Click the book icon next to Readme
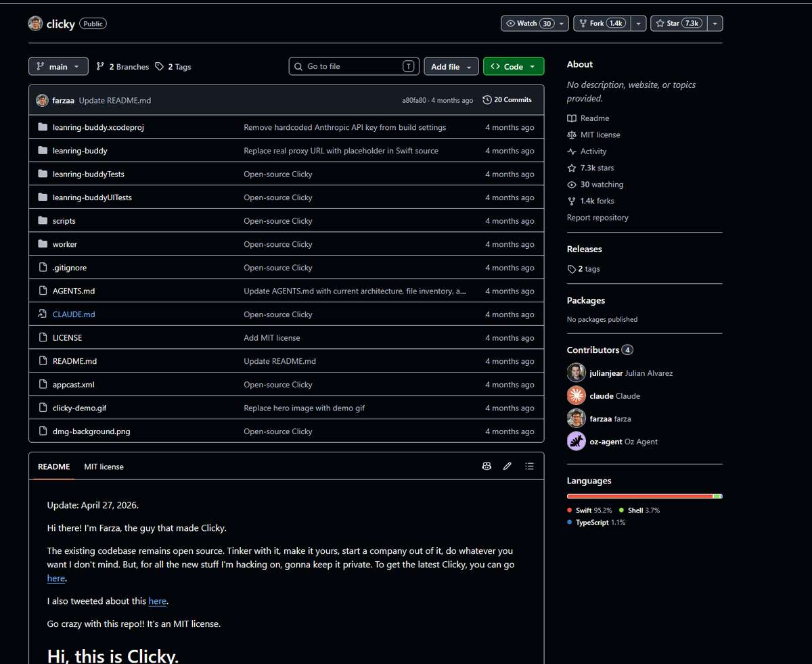Image resolution: width=812 pixels, height=664 pixels. coord(572,118)
